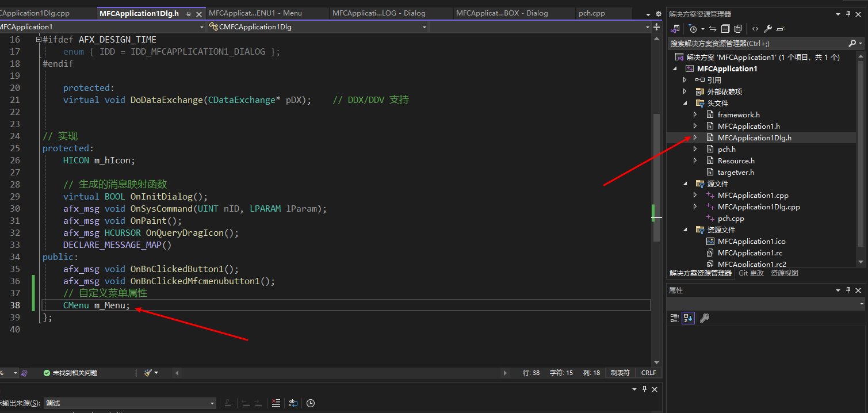Click the 制表符 indentation indicator
Viewport: 868px width, 413px height.
620,373
